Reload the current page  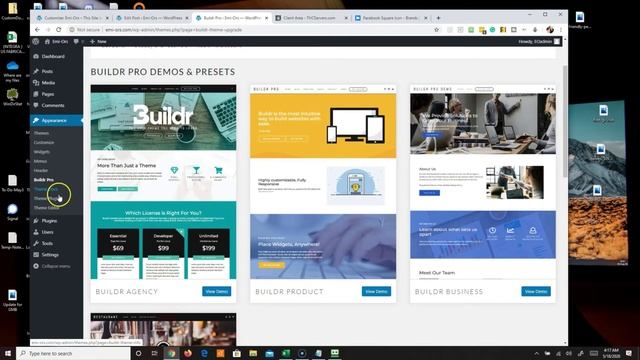[59, 30]
